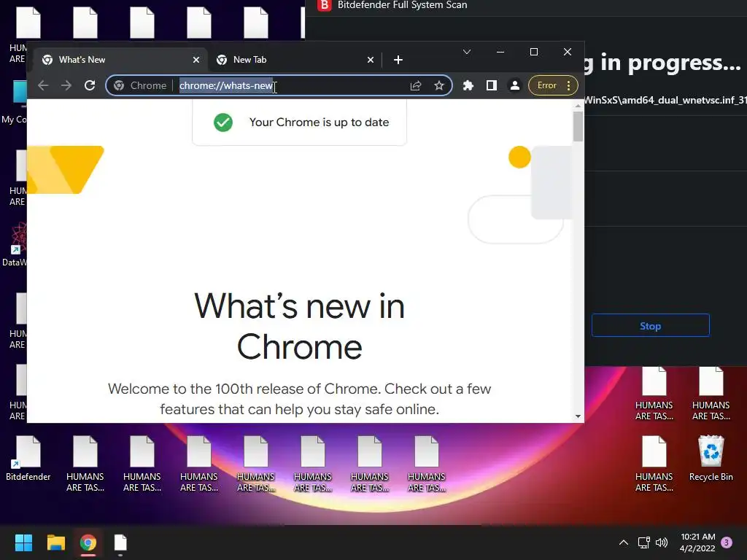The image size is (747, 560).
Task: Go back using Chrome's back arrow
Action: (43, 86)
